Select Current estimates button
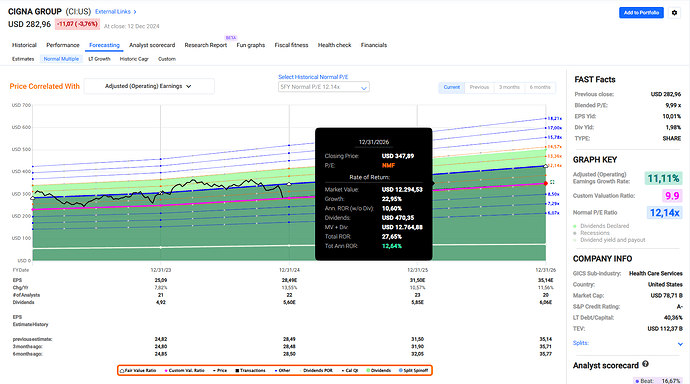This screenshot has height=384, width=690. pos(451,87)
